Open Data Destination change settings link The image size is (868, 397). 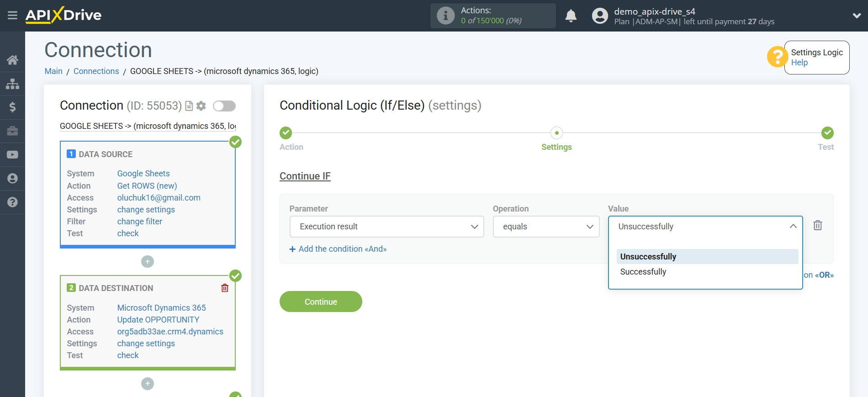tap(146, 344)
